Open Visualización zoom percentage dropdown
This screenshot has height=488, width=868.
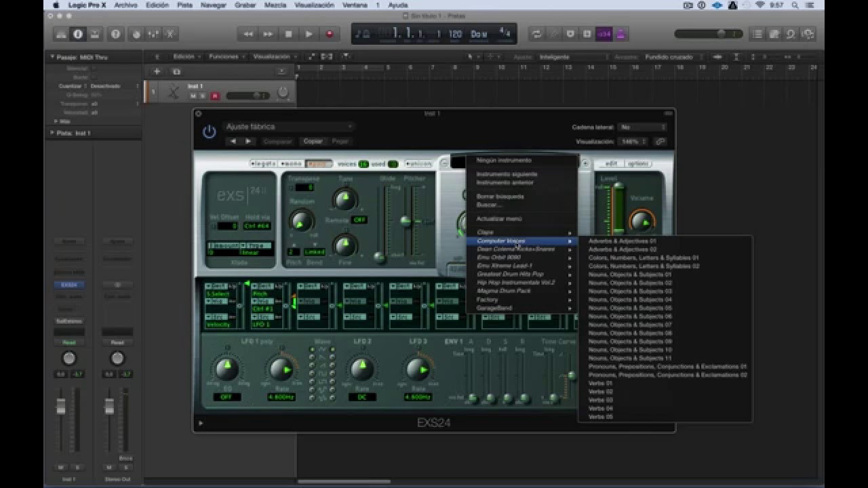[633, 141]
